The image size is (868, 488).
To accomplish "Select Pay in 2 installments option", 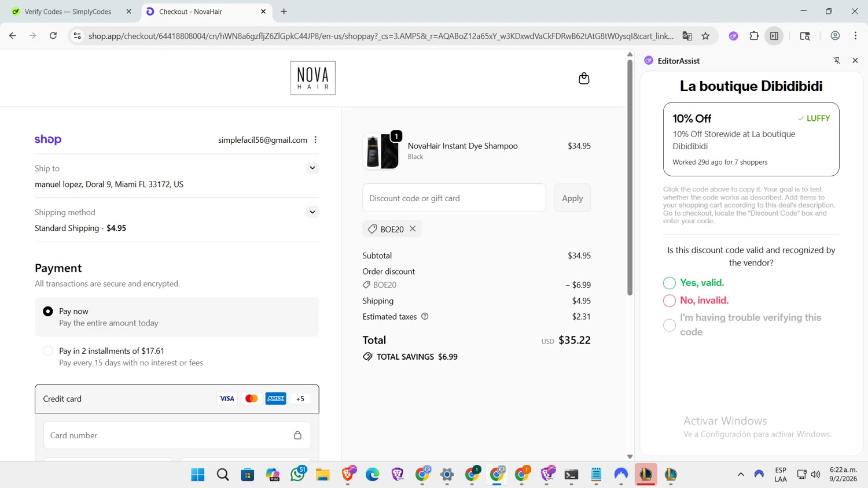I will pos(48,351).
